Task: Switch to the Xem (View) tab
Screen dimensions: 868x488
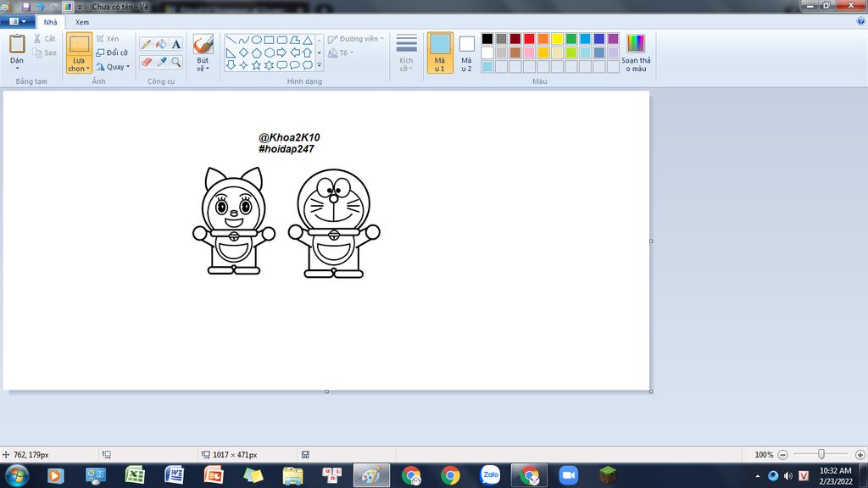Action: pyautogui.click(x=82, y=22)
